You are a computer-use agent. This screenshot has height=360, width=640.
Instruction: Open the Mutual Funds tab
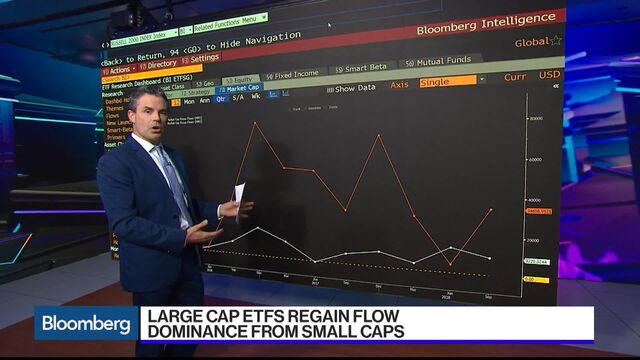[440, 61]
